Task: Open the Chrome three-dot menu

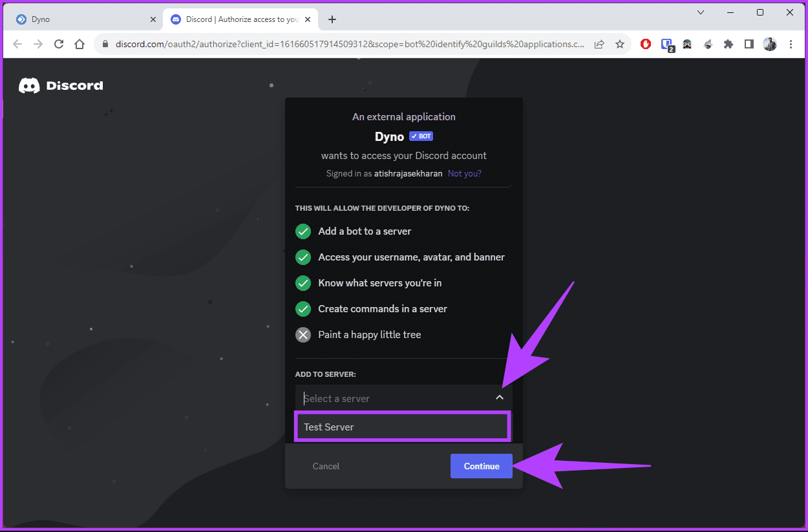Action: tap(791, 44)
